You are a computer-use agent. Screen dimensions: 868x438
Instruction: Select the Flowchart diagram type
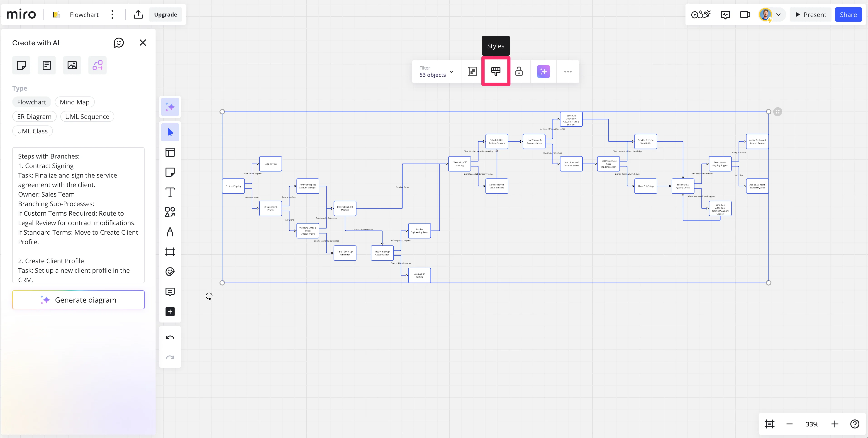pos(32,102)
